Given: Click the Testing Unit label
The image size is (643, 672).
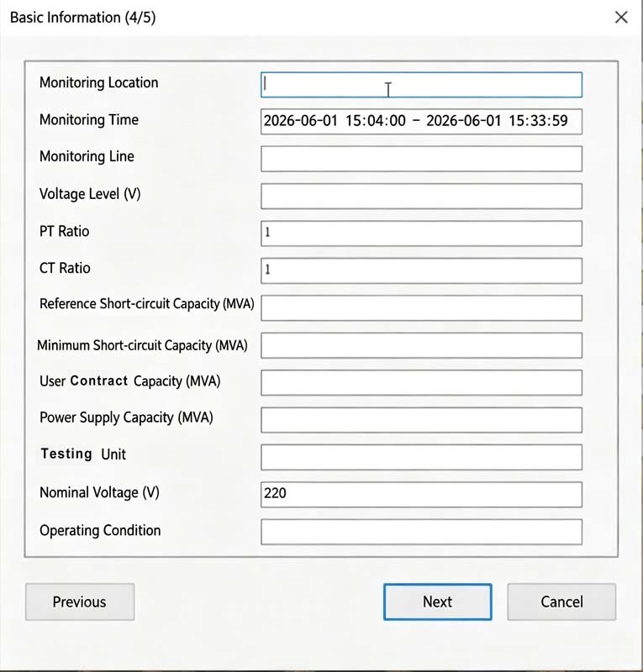Looking at the screenshot, I should coord(82,454).
